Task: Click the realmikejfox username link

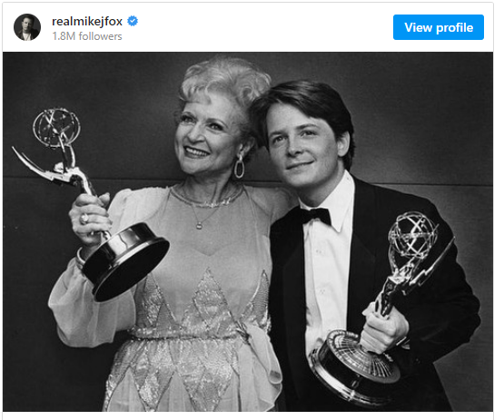Action: pos(87,22)
